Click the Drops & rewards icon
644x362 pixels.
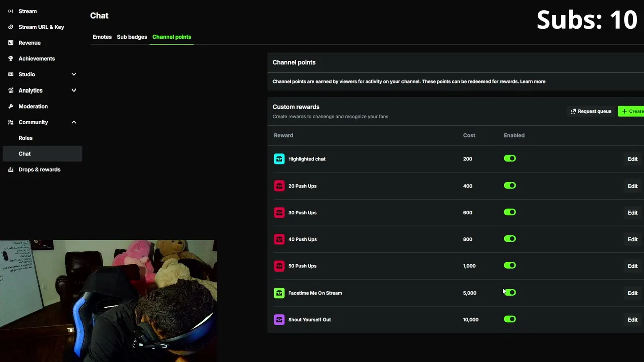tap(11, 170)
